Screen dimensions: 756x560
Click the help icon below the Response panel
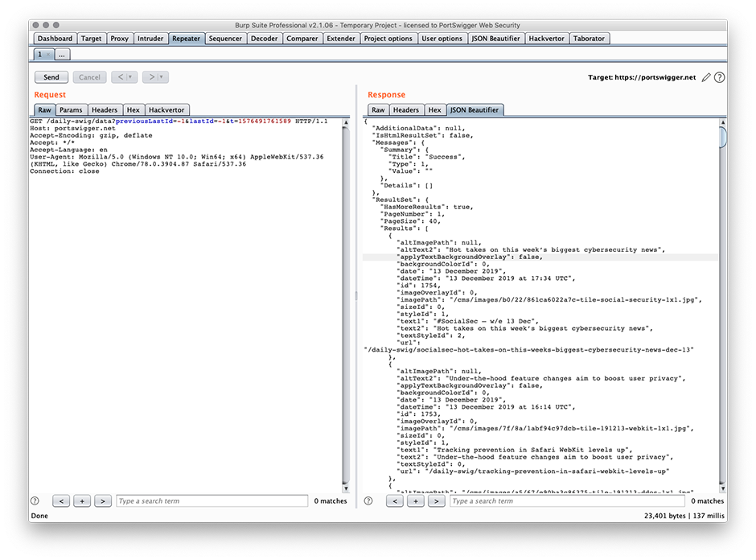[x=368, y=500]
